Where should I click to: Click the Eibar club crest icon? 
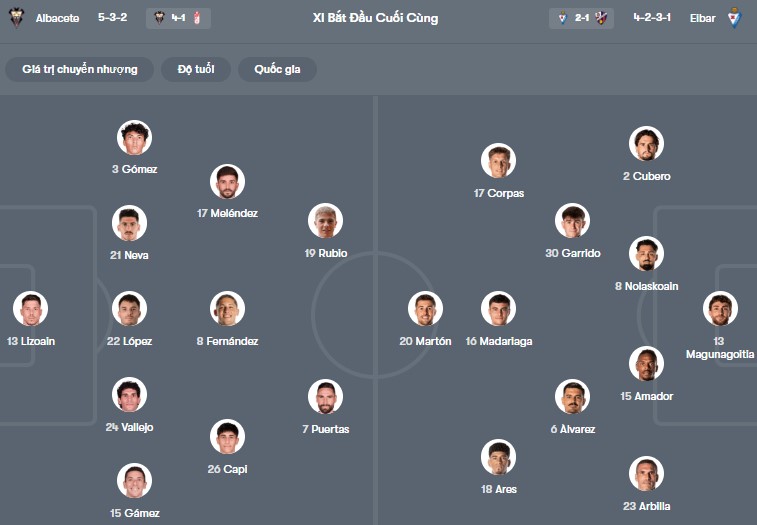coord(735,18)
